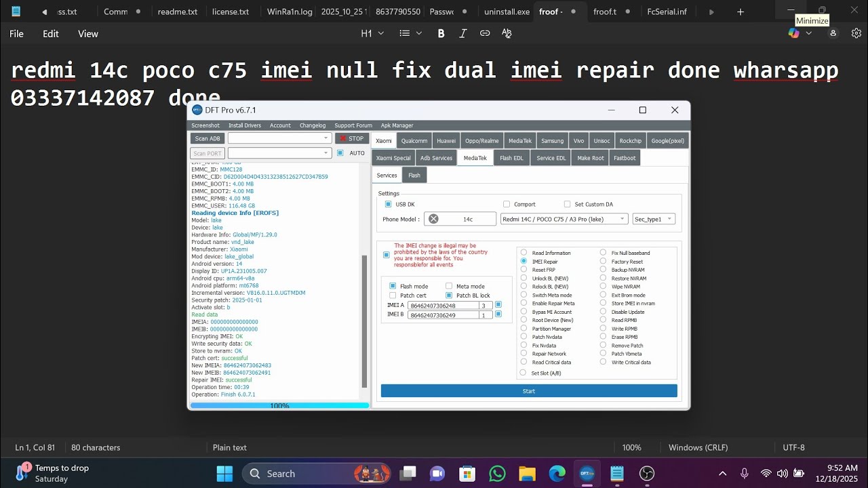Toggle the USB DK checkbox
Screen dimensions: 868x488
coord(389,204)
